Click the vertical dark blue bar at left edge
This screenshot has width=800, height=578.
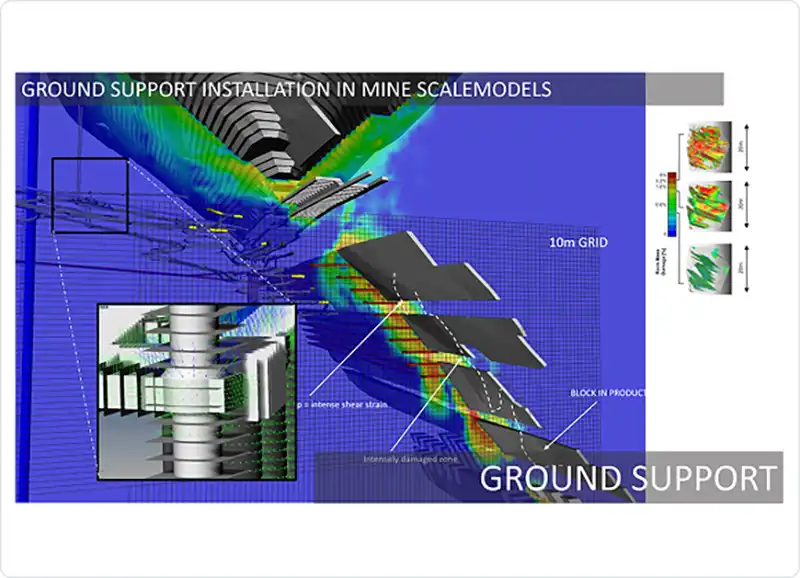pyautogui.click(x=32, y=300)
